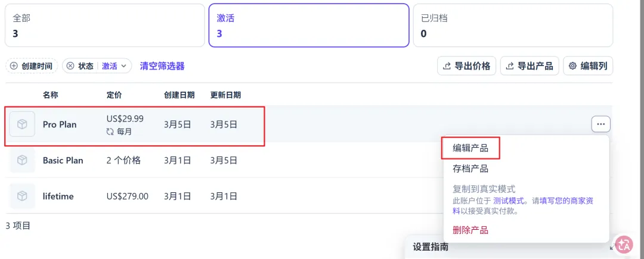The height and width of the screenshot is (259, 644).
Task: Click the lifetime product box icon
Action: [22, 196]
